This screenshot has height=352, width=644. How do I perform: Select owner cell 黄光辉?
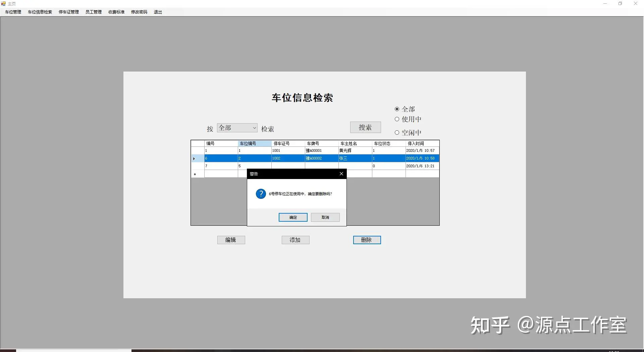(x=355, y=151)
